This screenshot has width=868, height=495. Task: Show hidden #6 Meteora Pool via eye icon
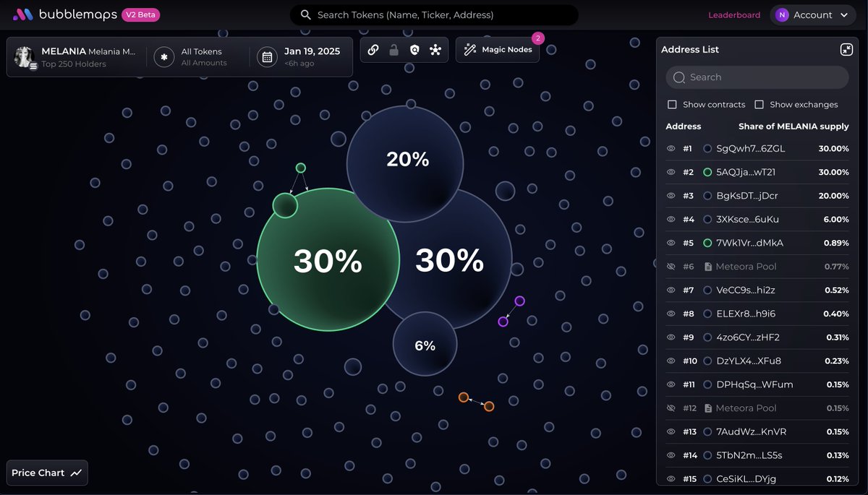[x=671, y=267]
